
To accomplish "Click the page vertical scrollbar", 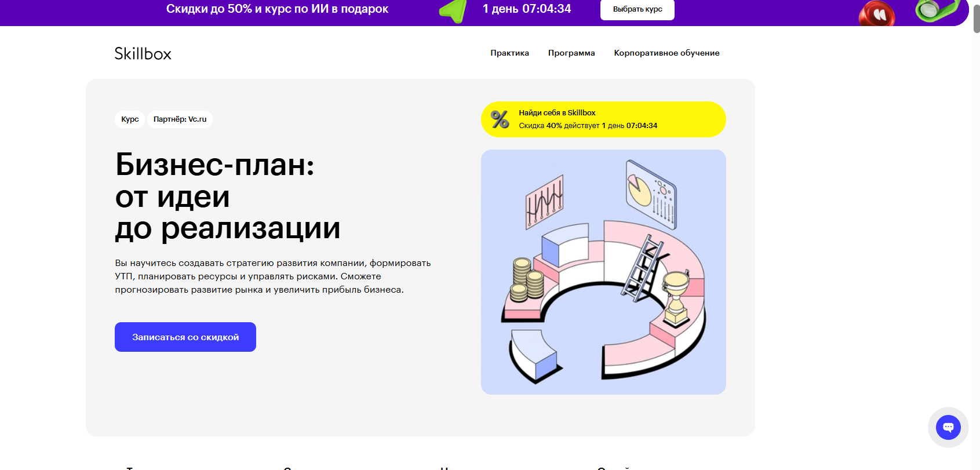I will [976, 17].
